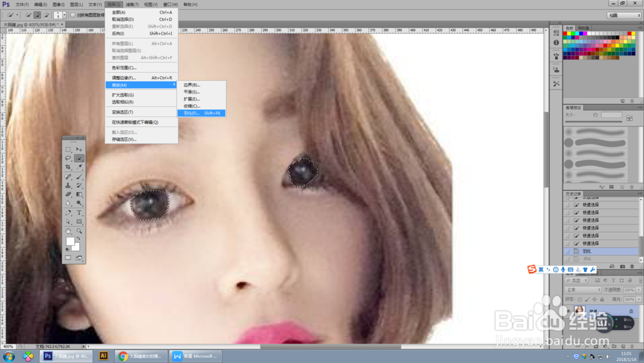The image size is (644, 363).
Task: Choose 扩展(E)... from submenu
Action: [201, 99]
